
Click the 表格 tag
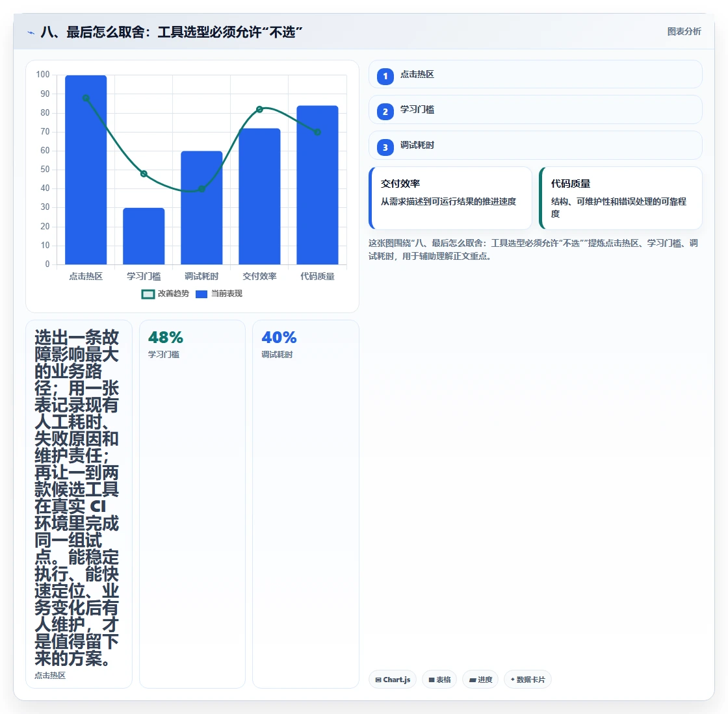(x=439, y=679)
